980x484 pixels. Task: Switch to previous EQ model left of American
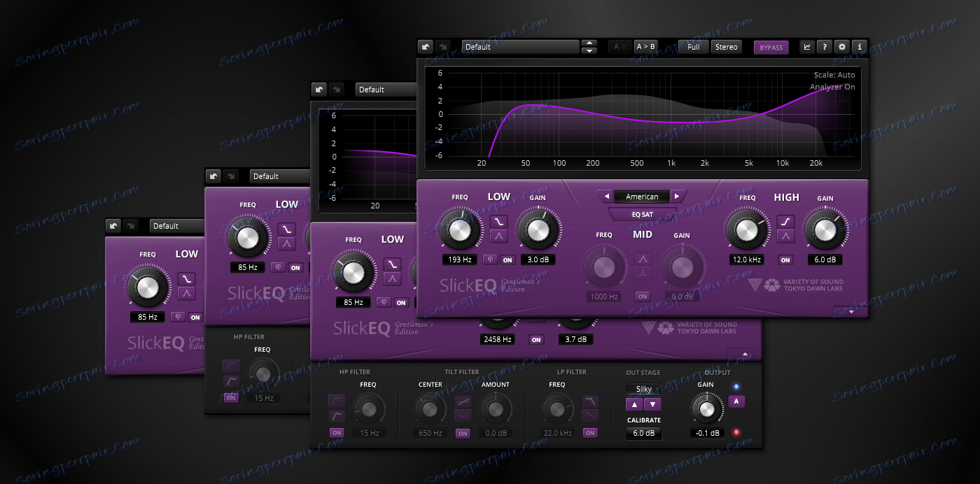pos(606,197)
